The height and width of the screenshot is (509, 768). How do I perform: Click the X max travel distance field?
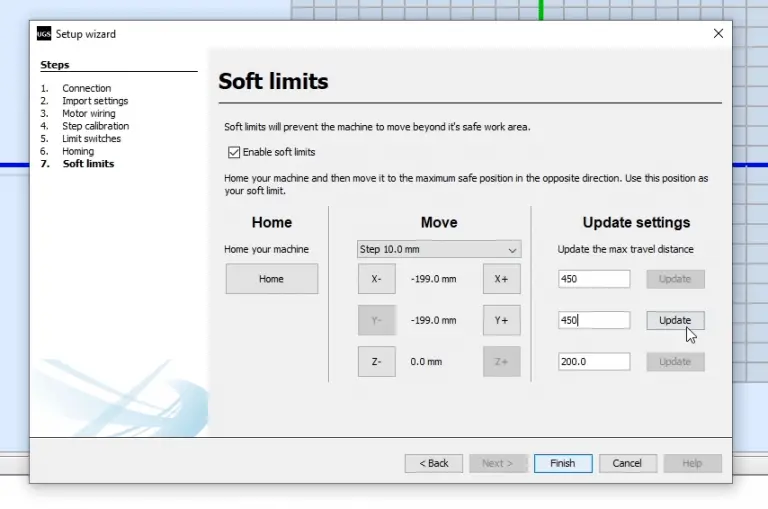[x=594, y=279]
